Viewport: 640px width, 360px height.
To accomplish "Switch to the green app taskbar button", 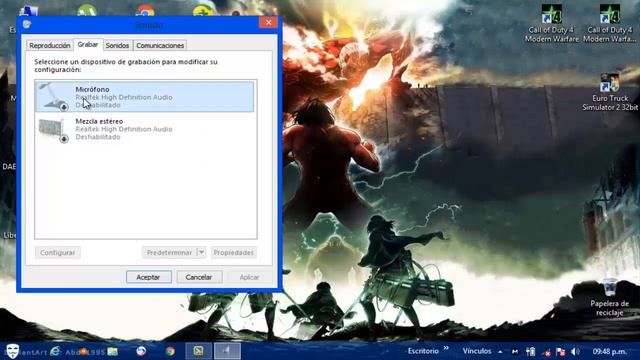I will [198, 351].
